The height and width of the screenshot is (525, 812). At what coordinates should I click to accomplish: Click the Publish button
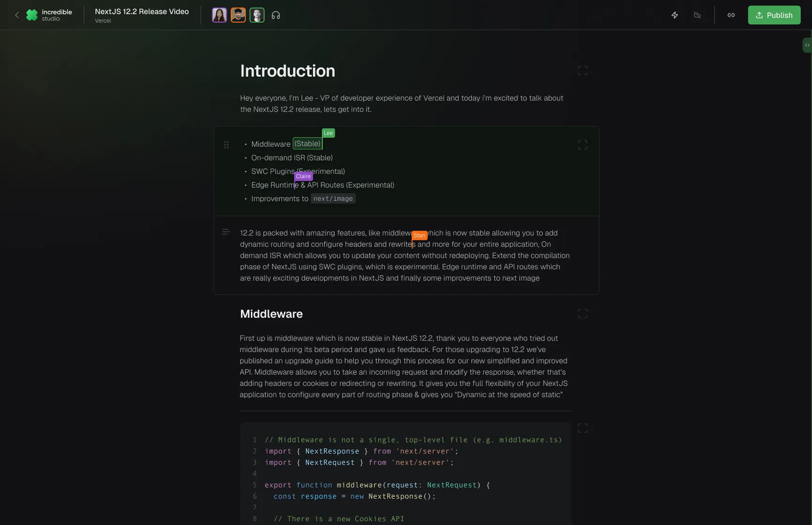[774, 15]
